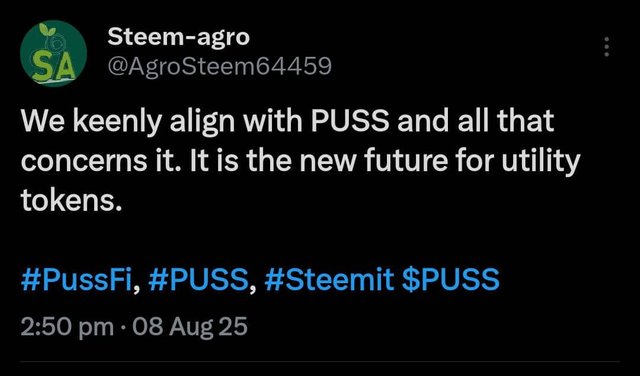Tap the green SA logo picture

[53, 53]
